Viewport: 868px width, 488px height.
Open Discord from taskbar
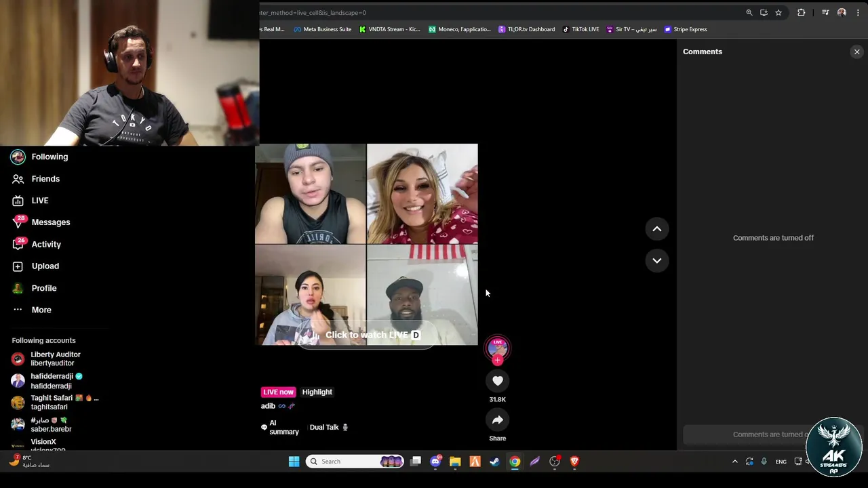pyautogui.click(x=435, y=462)
